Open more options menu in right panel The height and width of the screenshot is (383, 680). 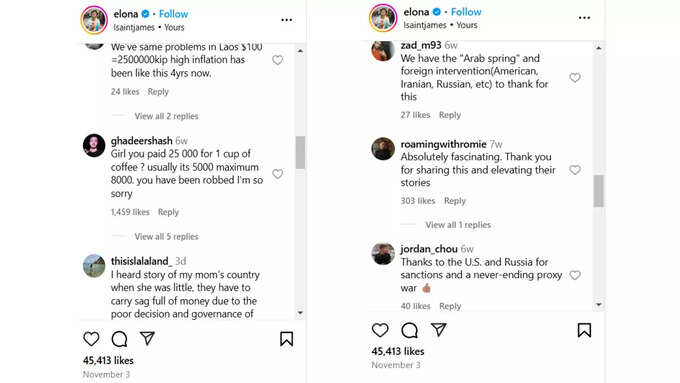point(584,18)
